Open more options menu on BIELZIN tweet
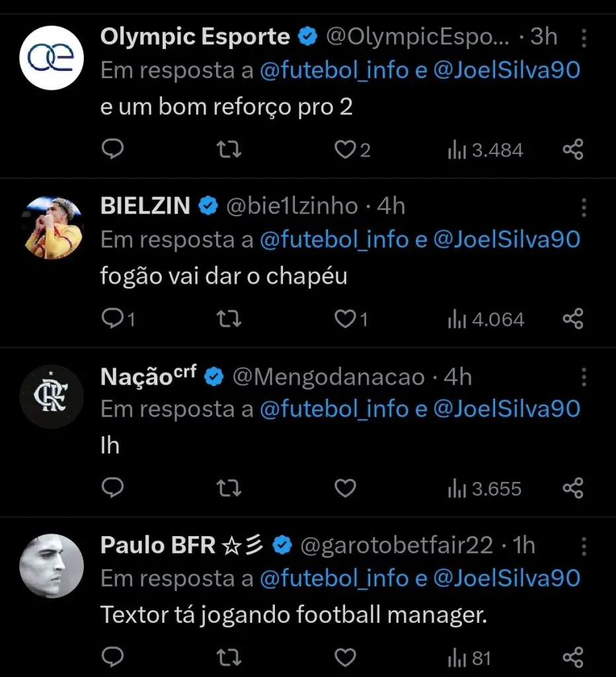 [x=584, y=207]
